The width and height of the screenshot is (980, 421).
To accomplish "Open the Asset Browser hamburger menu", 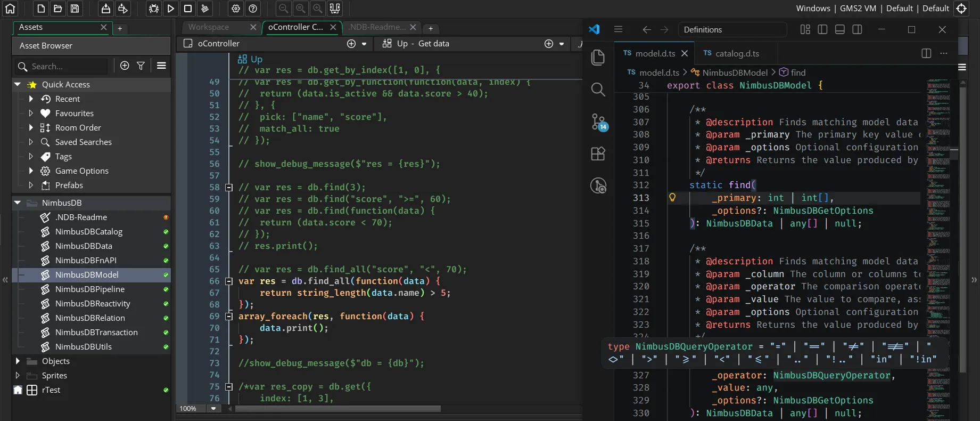I will [161, 66].
